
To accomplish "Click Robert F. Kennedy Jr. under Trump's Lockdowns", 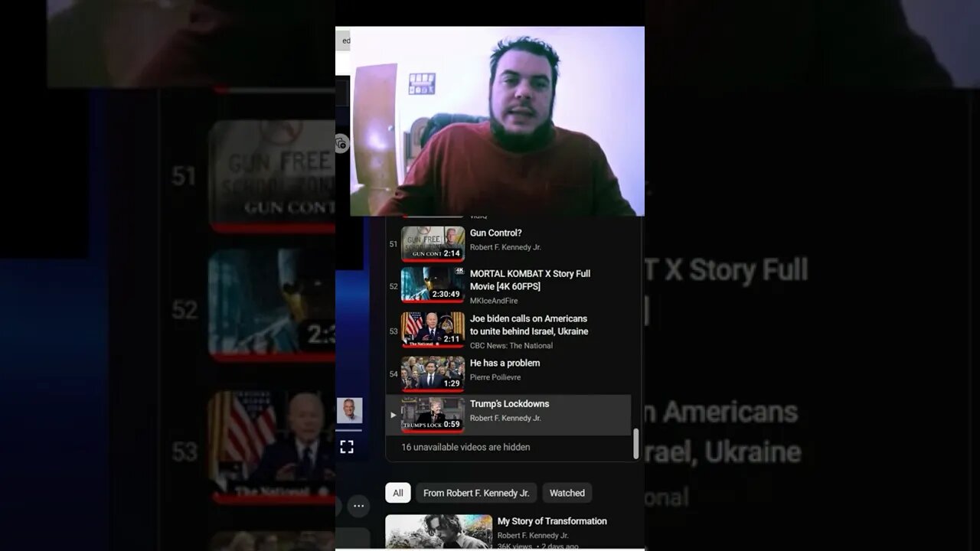I will [505, 418].
